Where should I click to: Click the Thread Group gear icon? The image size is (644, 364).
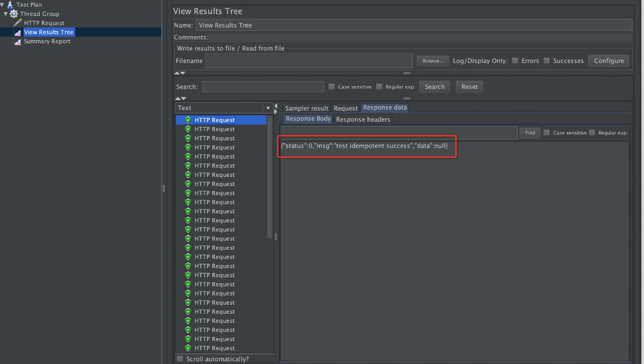(14, 14)
